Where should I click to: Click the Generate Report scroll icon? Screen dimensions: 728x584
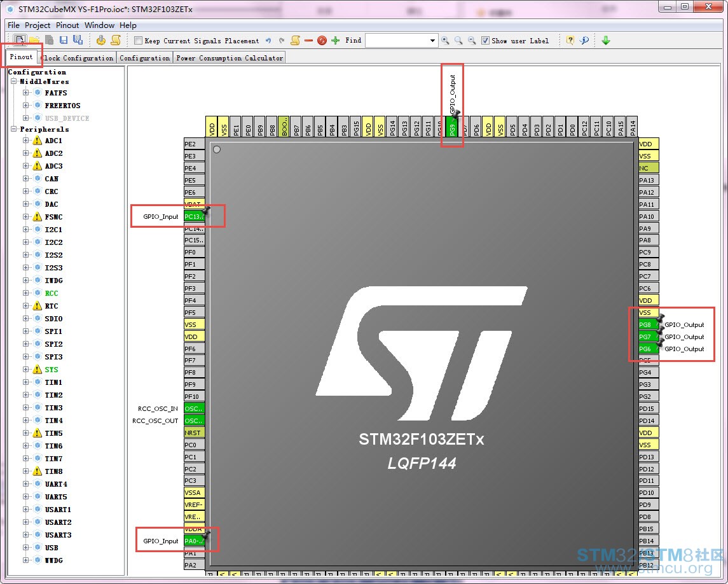click(116, 41)
